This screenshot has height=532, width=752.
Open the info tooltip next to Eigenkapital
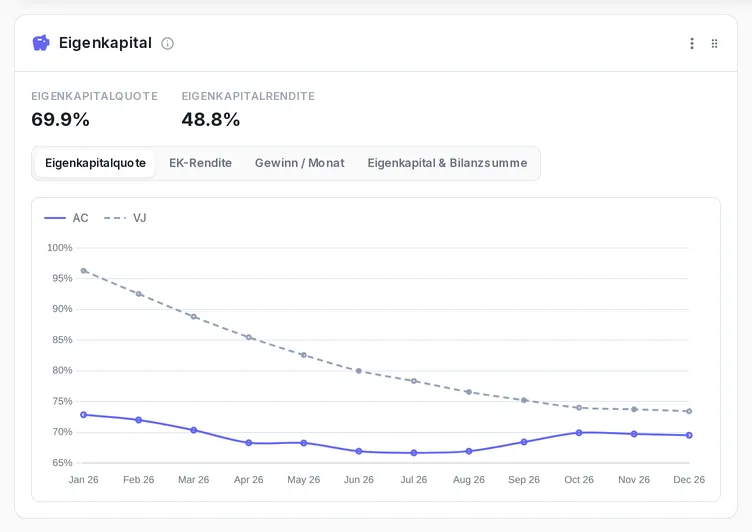coord(167,44)
